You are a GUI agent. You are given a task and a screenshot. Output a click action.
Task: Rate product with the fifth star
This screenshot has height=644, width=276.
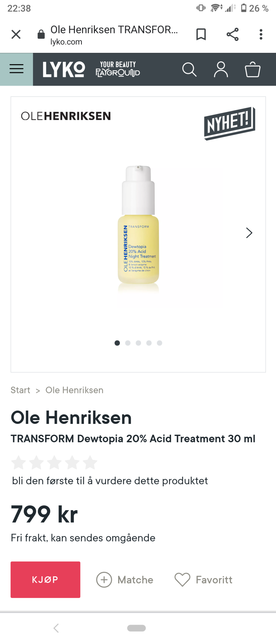point(90,462)
